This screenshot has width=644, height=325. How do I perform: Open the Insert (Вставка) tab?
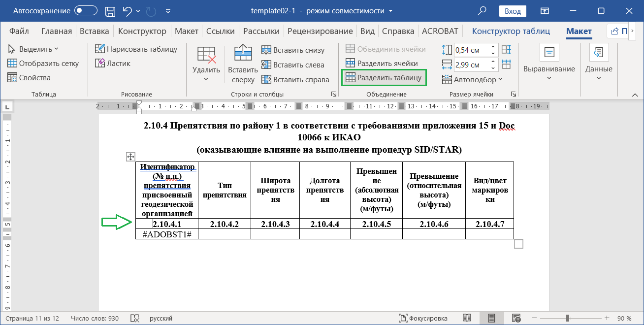(94, 31)
